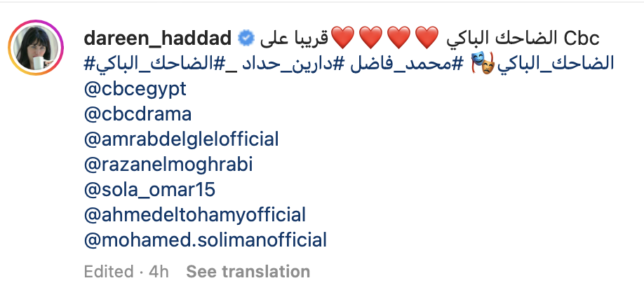Viewport: 644px width, 304px height.
Task: Click the dareen_haddad username
Action: pyautogui.click(x=158, y=36)
